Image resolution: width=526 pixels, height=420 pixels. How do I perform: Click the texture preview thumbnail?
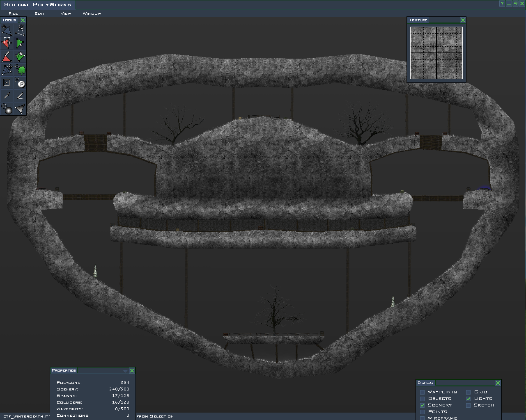pyautogui.click(x=436, y=52)
